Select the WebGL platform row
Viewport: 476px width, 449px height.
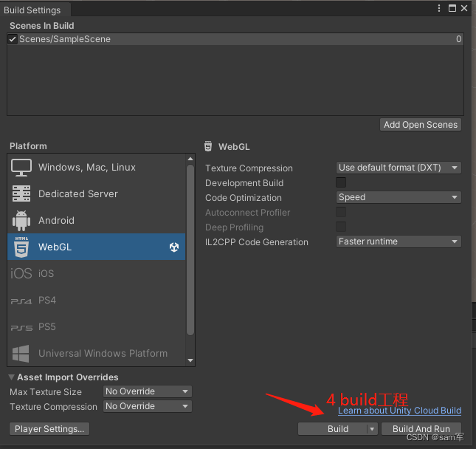(x=96, y=247)
